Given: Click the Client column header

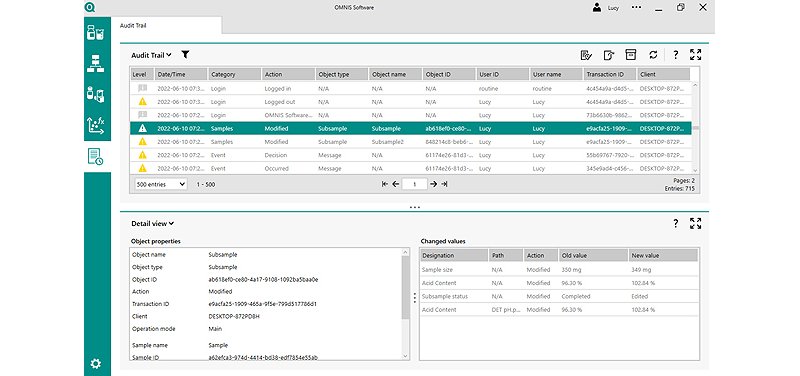Looking at the screenshot, I should click(664, 74).
